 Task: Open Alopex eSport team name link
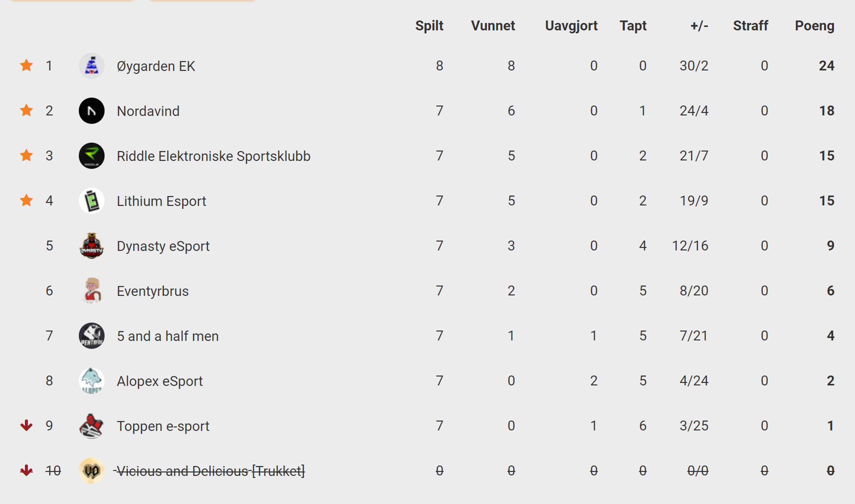point(159,381)
